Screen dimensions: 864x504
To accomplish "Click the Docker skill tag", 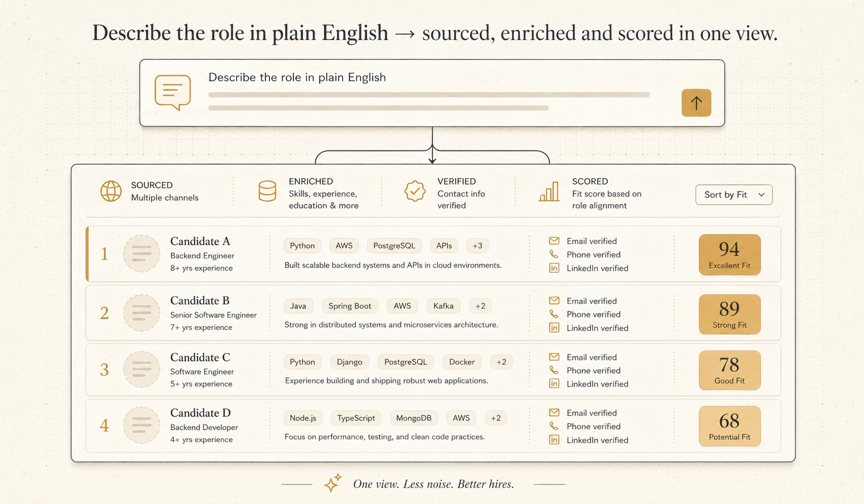I will [462, 362].
